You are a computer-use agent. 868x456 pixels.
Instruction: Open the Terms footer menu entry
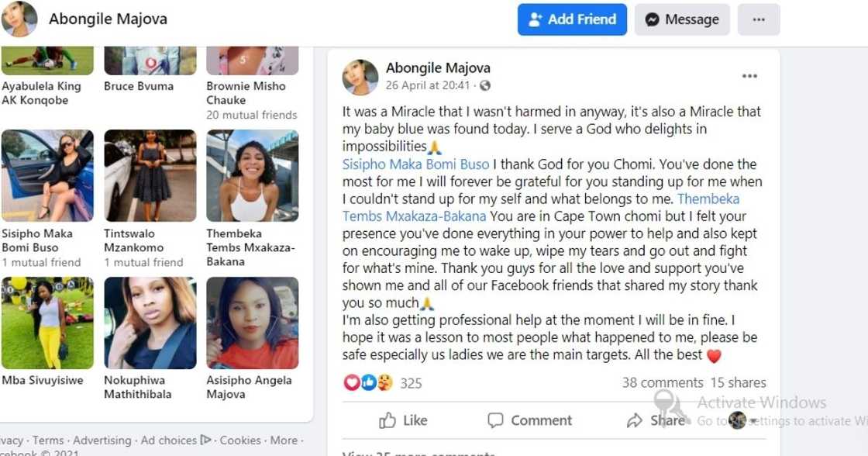pyautogui.click(x=48, y=440)
